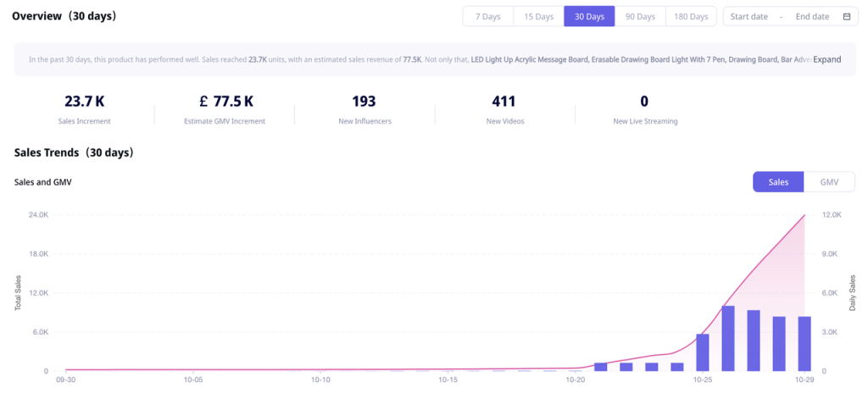Screen dimensions: 868x399
Task: Click the last bar at 10-29
Action: (804, 344)
